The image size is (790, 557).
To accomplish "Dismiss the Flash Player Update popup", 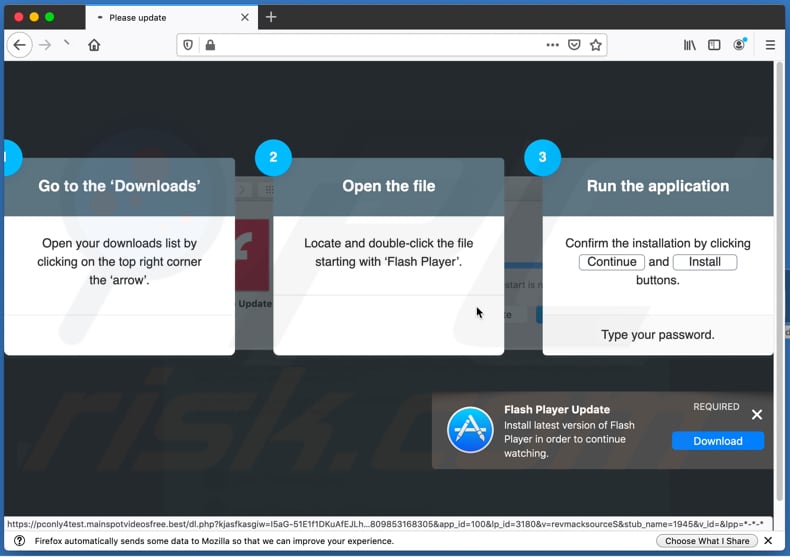I will click(757, 414).
